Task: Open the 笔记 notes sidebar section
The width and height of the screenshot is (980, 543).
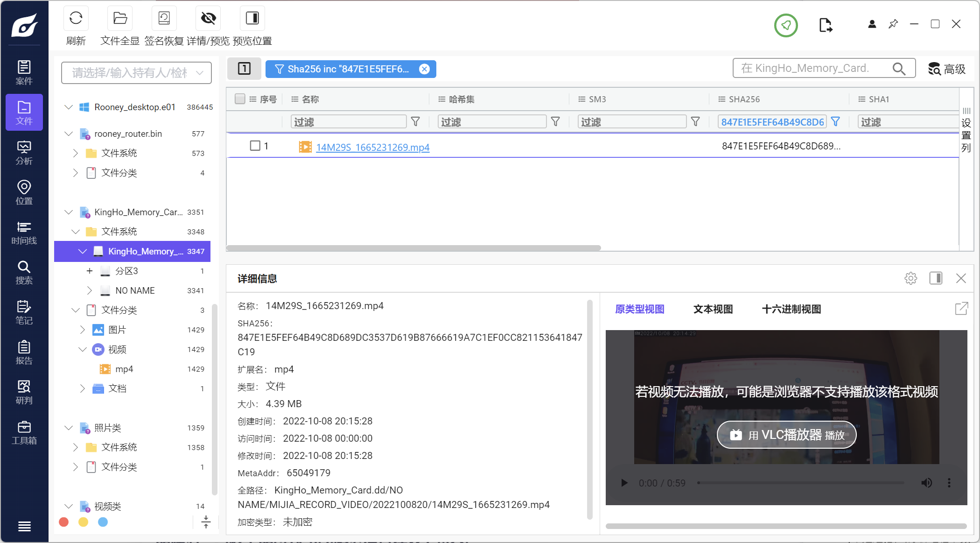Action: point(24,312)
